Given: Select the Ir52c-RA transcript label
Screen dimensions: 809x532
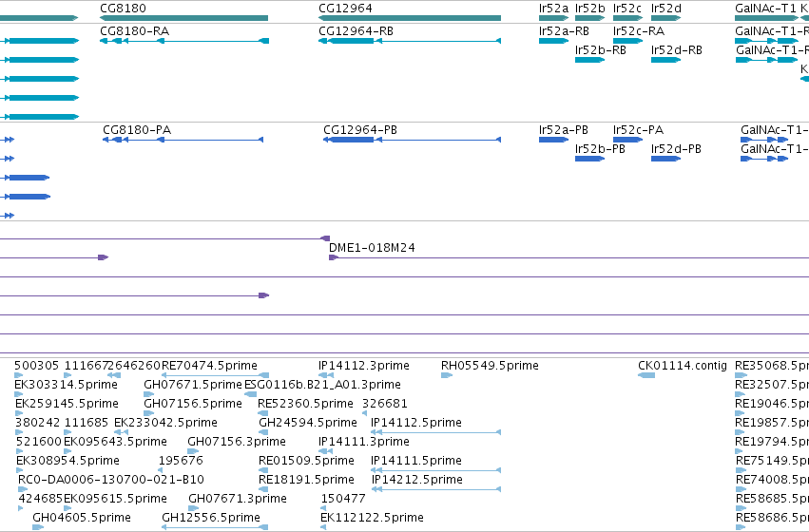Looking at the screenshot, I should click(x=639, y=31).
